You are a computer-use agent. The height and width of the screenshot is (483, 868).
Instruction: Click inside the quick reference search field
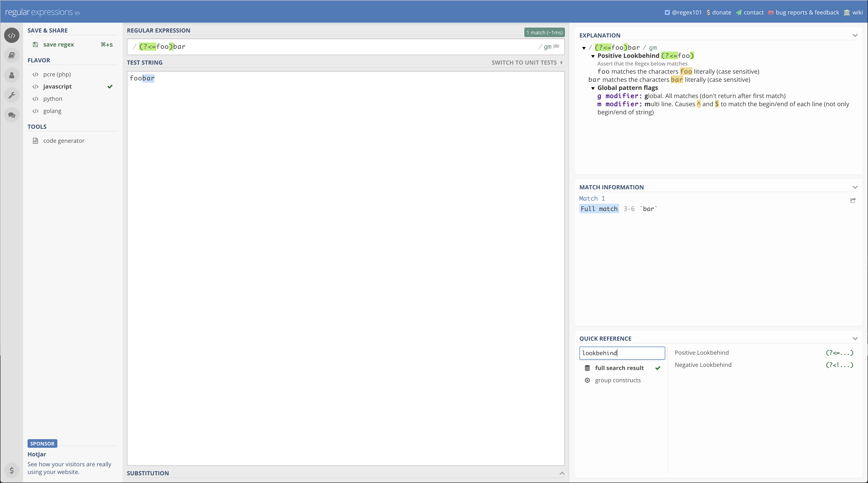[622, 353]
